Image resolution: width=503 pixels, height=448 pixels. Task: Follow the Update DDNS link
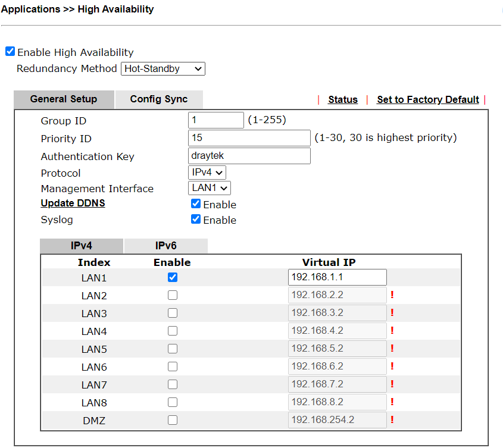click(x=73, y=203)
